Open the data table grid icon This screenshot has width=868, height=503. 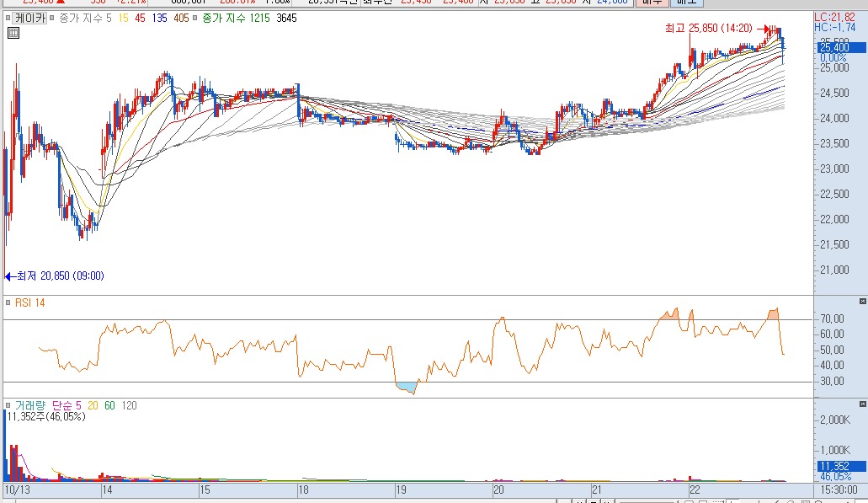(x=13, y=33)
